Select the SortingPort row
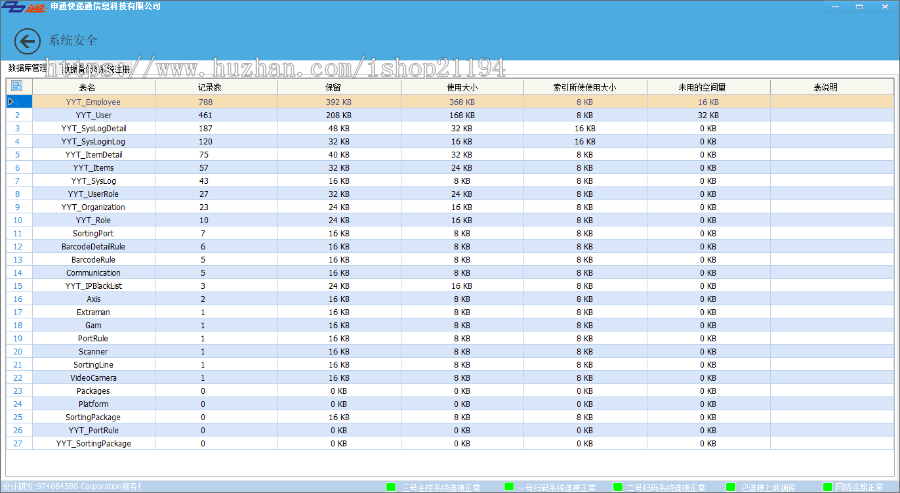The image size is (900, 493). tap(94, 233)
